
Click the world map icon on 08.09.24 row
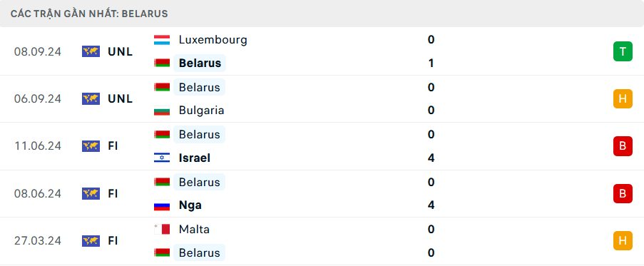[x=91, y=51]
